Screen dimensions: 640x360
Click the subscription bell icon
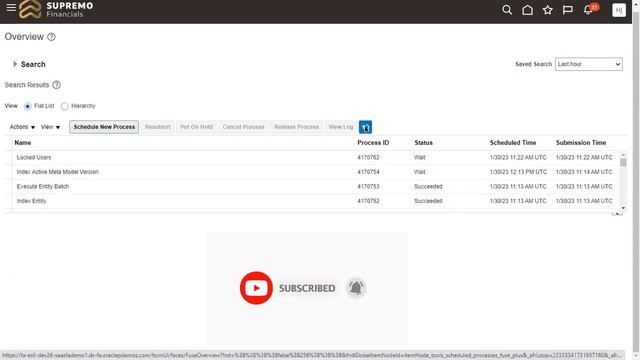coord(356,288)
